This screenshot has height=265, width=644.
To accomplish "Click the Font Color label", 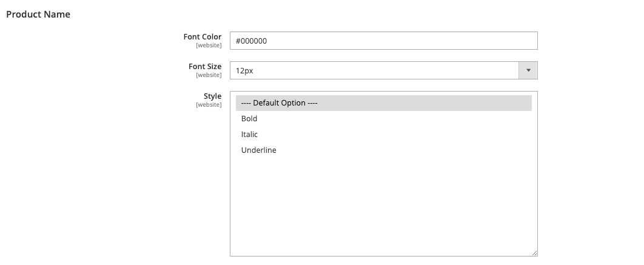I will [x=203, y=37].
